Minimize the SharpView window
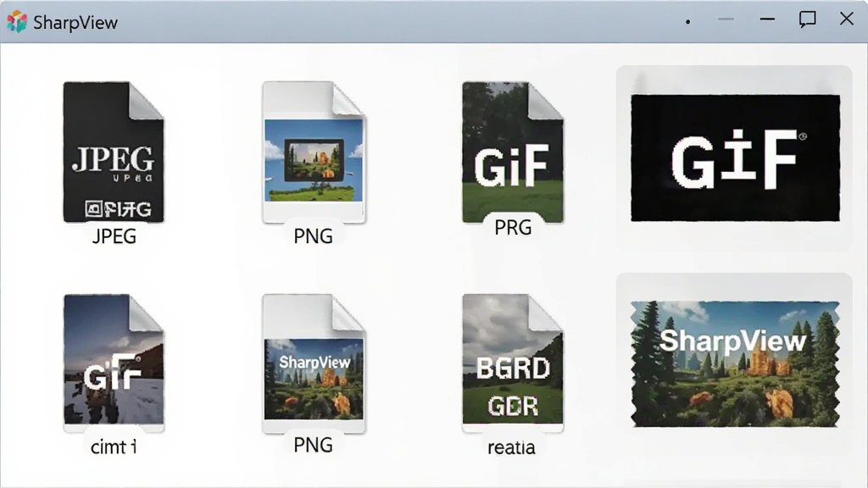868x488 pixels. (767, 19)
